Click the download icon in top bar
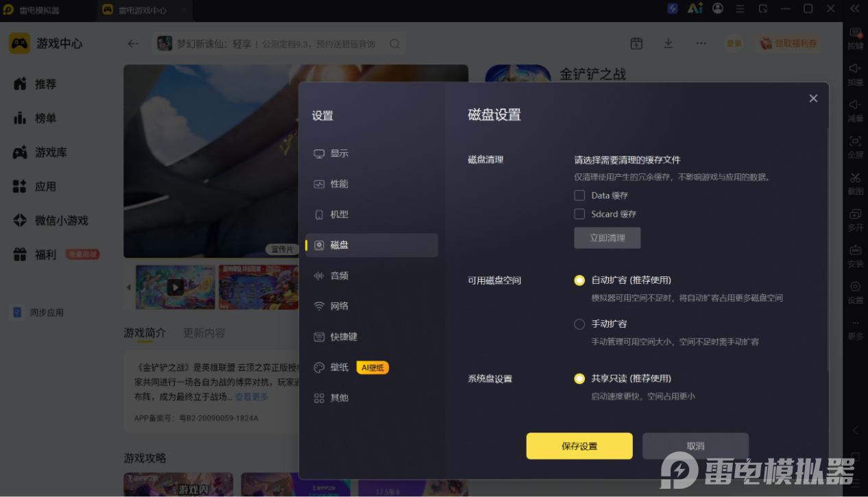This screenshot has height=497, width=868. coord(668,43)
